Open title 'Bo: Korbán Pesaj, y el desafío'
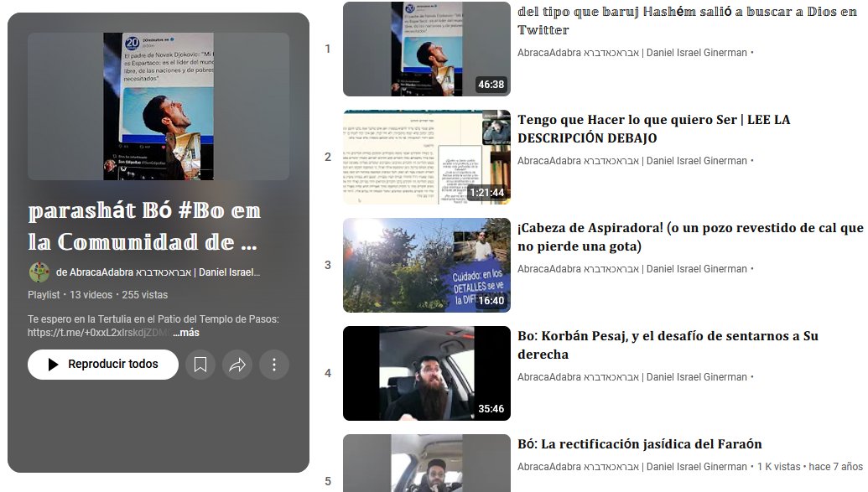This screenshot has width=868, height=492. [x=668, y=344]
